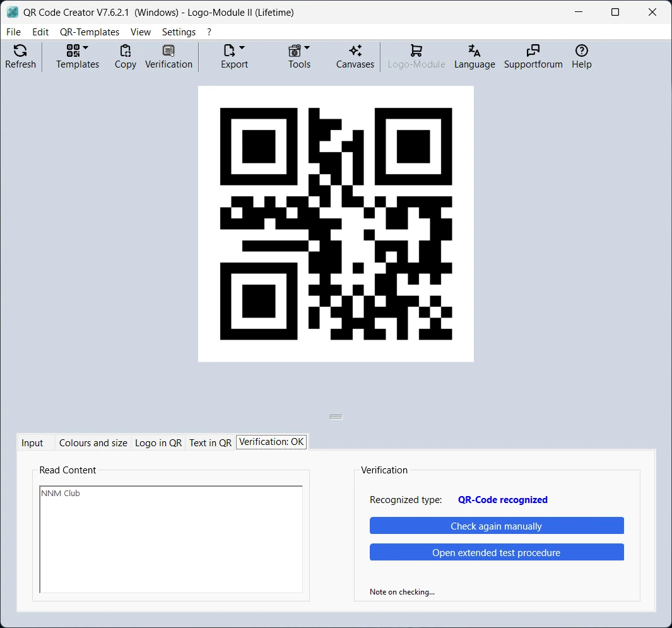Switch to the Logo in QR tab
Viewport: 672px width, 628px height.
click(158, 443)
